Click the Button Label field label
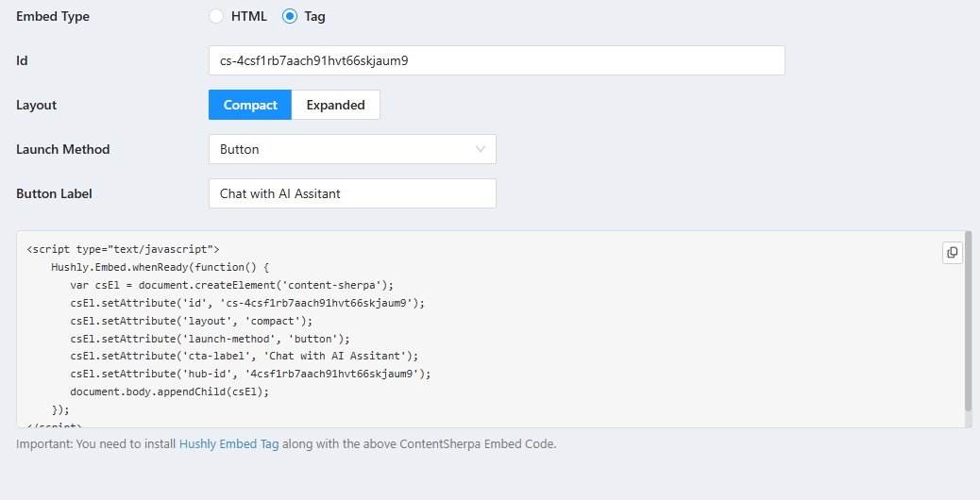The image size is (980, 500). click(x=55, y=193)
